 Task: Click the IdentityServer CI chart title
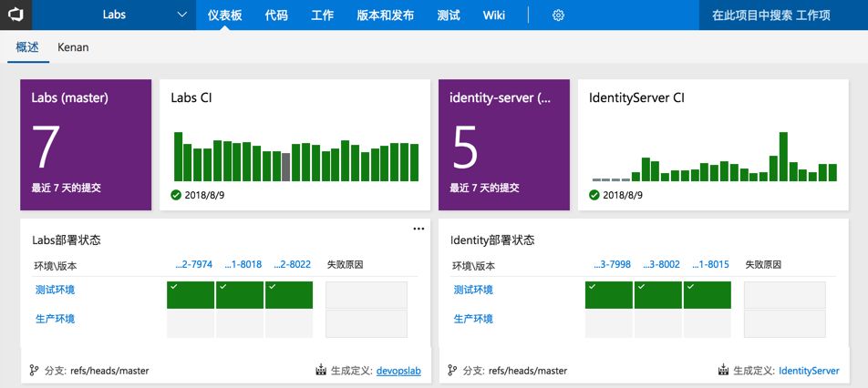tap(637, 98)
